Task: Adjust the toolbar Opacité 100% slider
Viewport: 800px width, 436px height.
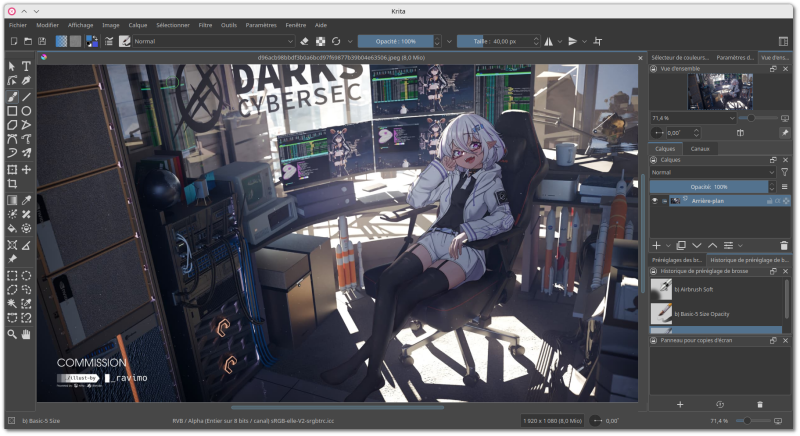Action: [395, 41]
